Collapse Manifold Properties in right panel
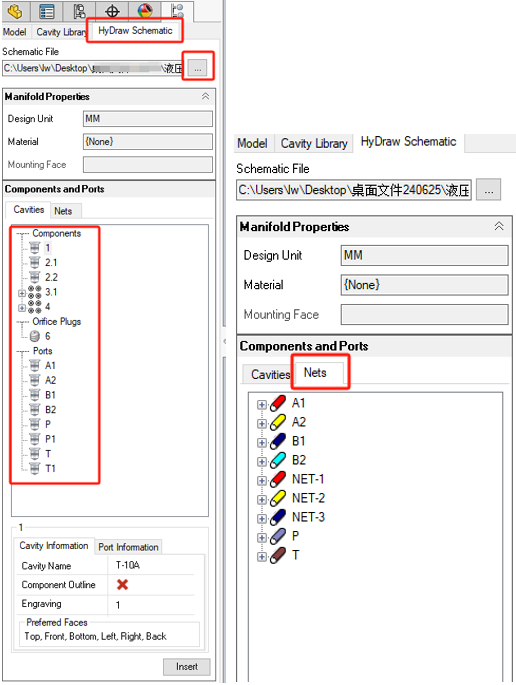Screen dimensions: 516x685 coord(499,226)
